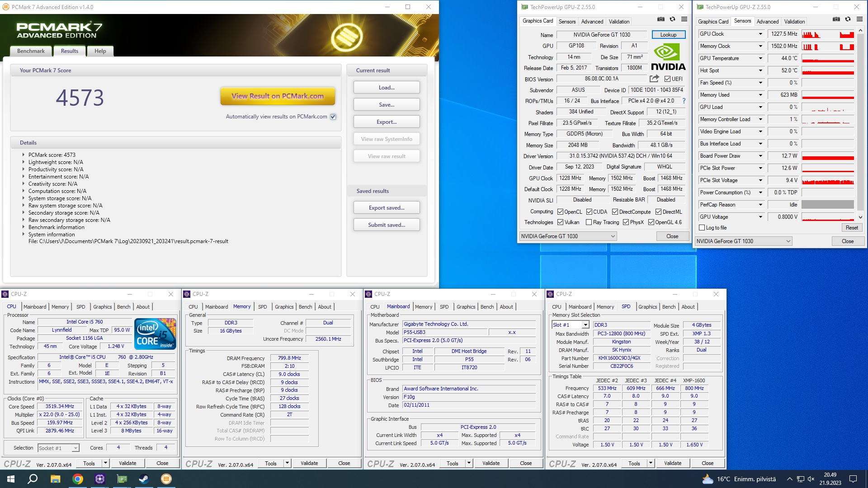
Task: Enable the Ray Tracing checkbox
Action: tap(589, 222)
